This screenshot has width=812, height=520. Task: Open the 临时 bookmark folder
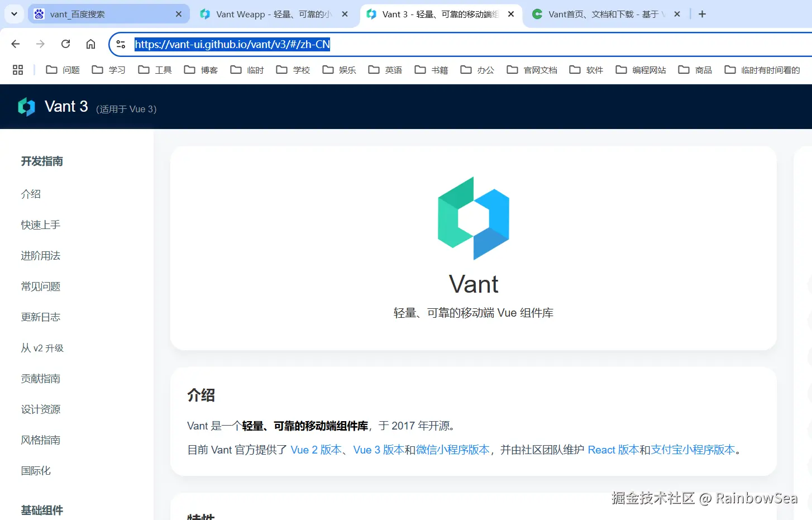pos(247,70)
